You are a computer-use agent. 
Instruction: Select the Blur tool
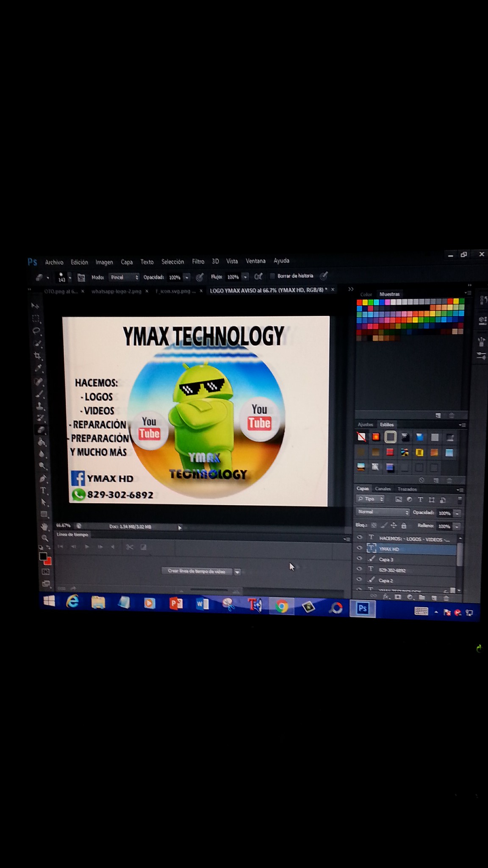click(42, 453)
